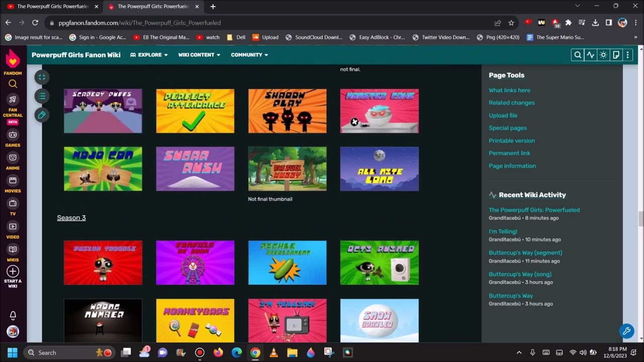Show more bookmarks via double chevron

636,37
